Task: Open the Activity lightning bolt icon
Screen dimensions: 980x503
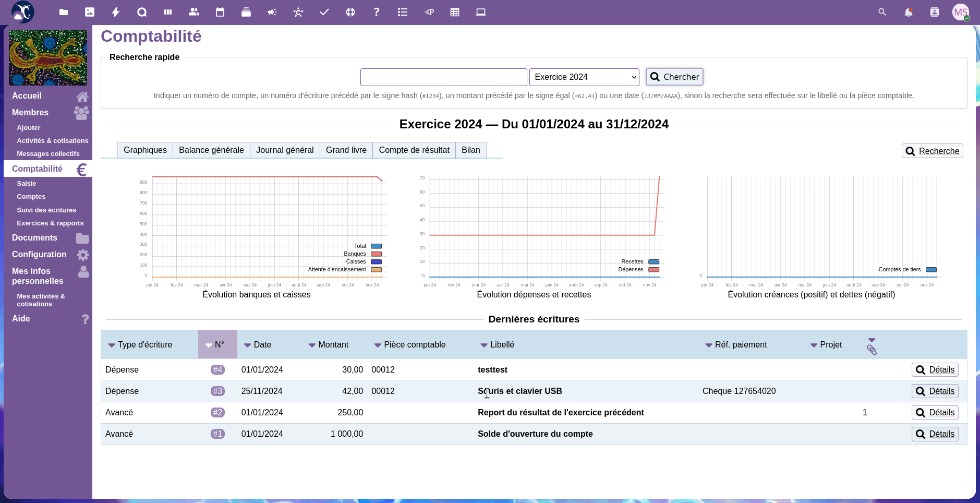Action: coord(116,12)
